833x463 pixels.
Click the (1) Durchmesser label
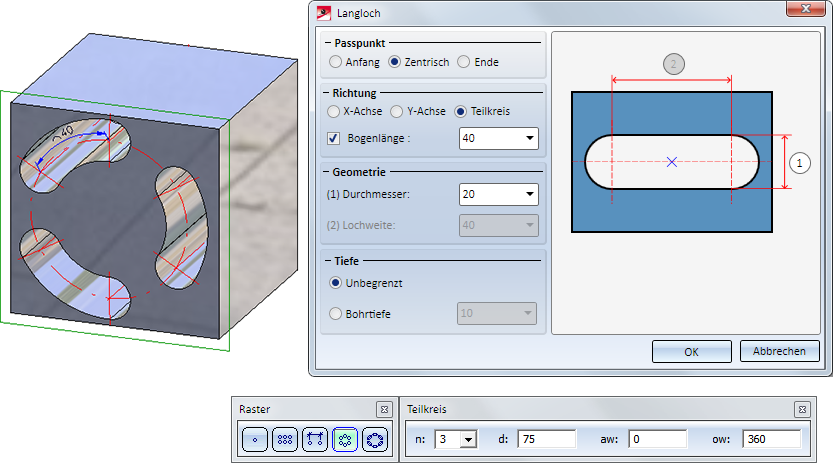click(x=368, y=194)
